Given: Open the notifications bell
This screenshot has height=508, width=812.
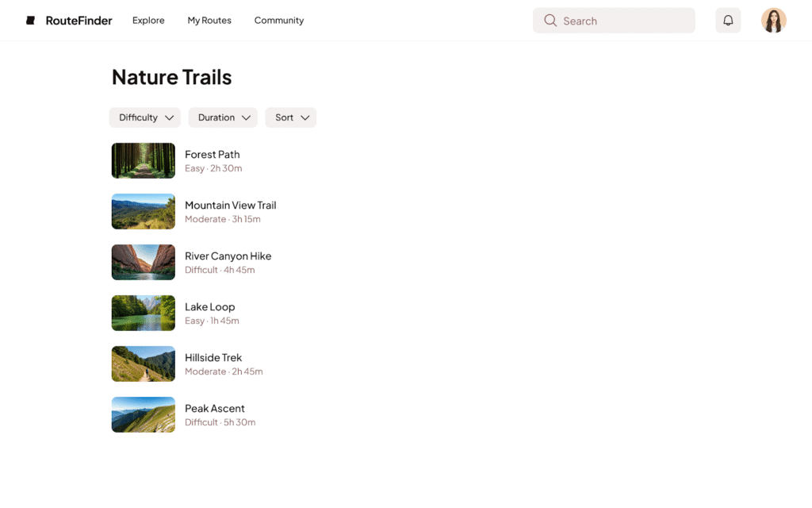Looking at the screenshot, I should point(728,21).
